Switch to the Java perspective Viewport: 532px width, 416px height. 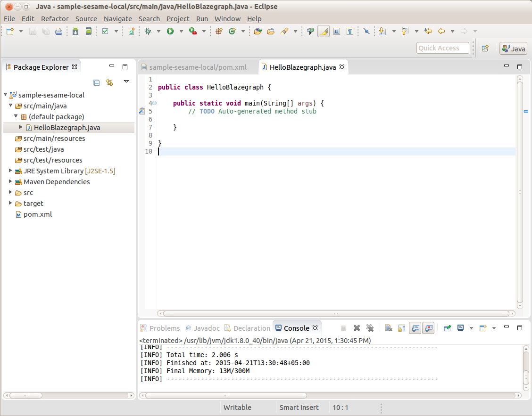[x=514, y=48]
